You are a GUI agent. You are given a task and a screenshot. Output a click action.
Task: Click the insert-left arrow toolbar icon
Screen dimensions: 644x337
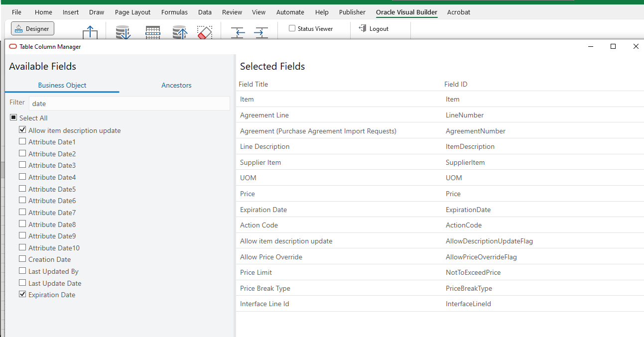(x=238, y=32)
